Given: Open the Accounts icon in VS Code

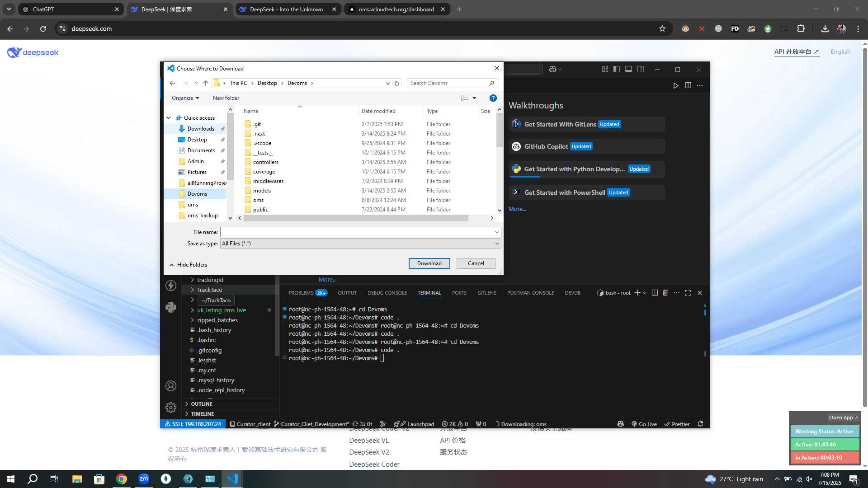Looking at the screenshot, I should tap(171, 386).
